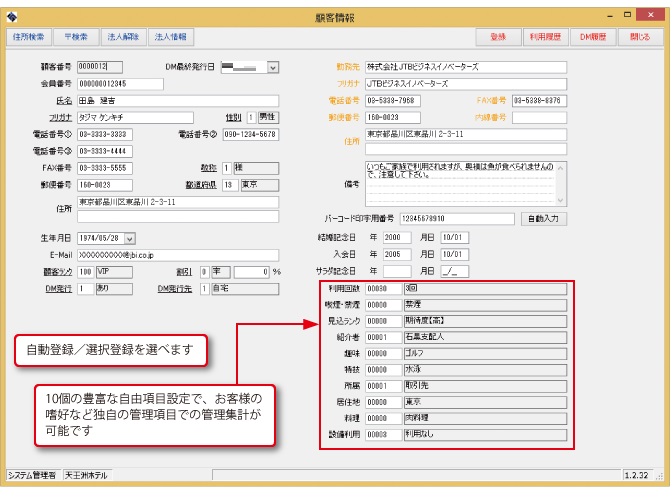
Task: Click the 備考 scrollbar up arrow
Action: coord(561,168)
